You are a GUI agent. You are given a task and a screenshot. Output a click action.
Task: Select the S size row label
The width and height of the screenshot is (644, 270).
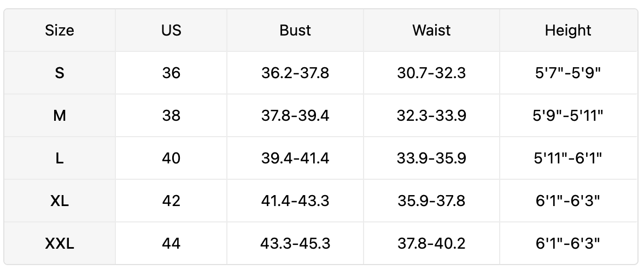pos(60,73)
